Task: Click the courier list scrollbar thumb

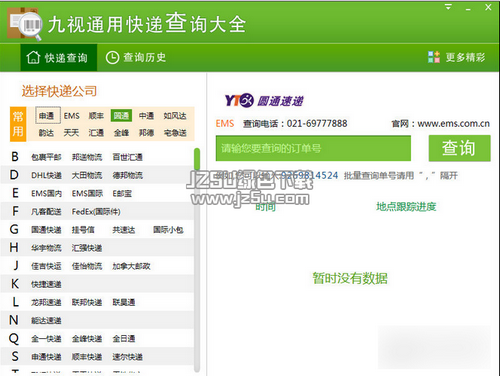Action: point(197,159)
